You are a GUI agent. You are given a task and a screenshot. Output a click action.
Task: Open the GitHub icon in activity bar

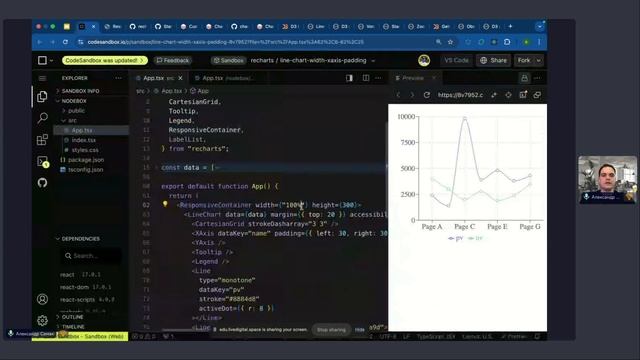click(42, 182)
